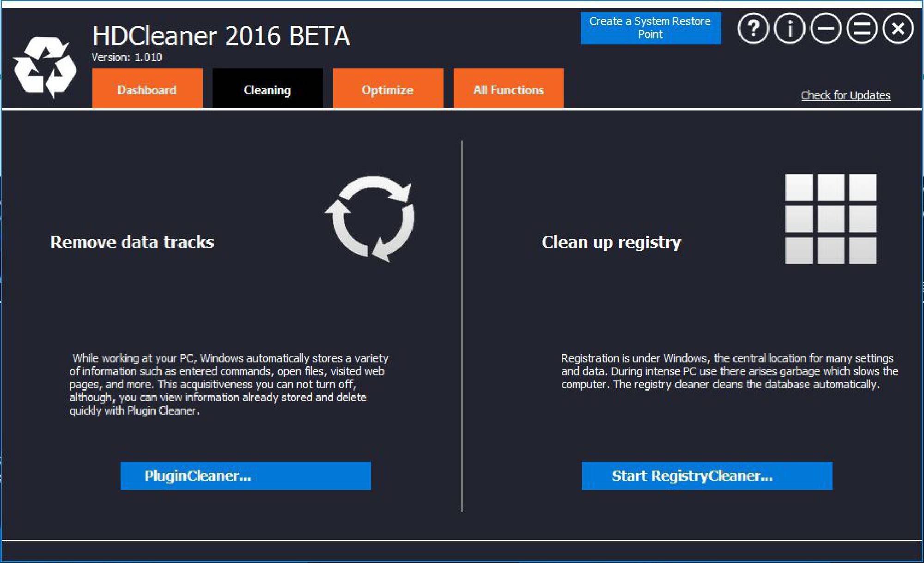
Task: Click the Version 1.010 label
Action: coord(127,57)
